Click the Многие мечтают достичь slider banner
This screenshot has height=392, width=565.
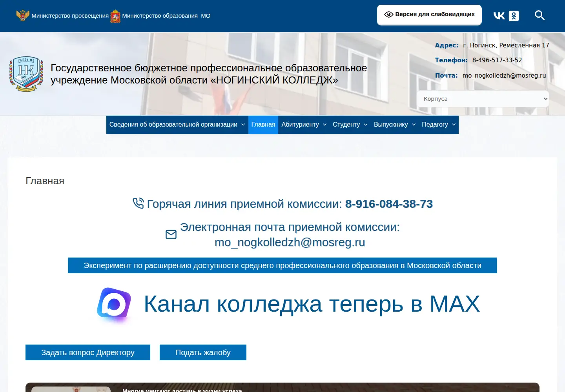pyautogui.click(x=282, y=387)
